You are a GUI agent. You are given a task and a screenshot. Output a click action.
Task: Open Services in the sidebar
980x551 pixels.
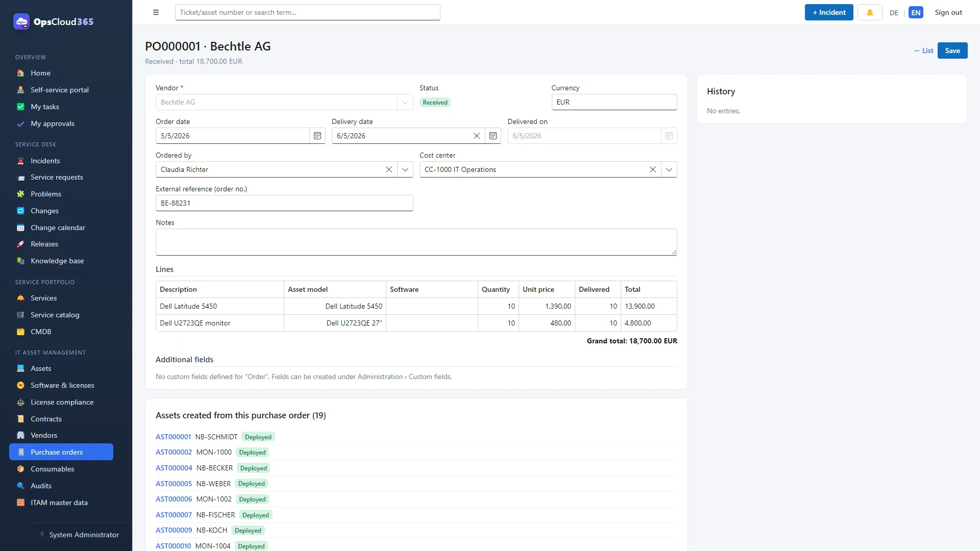(61, 298)
